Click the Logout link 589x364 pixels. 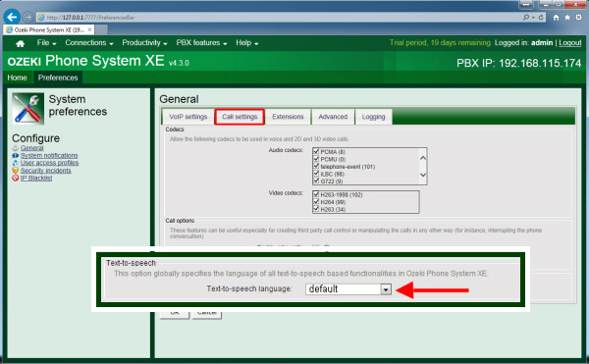click(569, 43)
